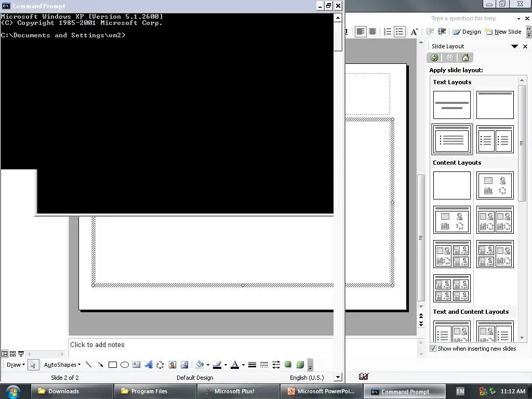The height and width of the screenshot is (399, 532).
Task: Click to add notes area
Action: pos(201,347)
